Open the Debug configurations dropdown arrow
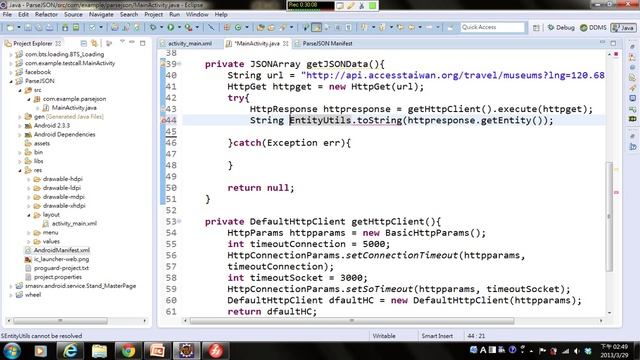The image size is (640, 360). [x=161, y=28]
